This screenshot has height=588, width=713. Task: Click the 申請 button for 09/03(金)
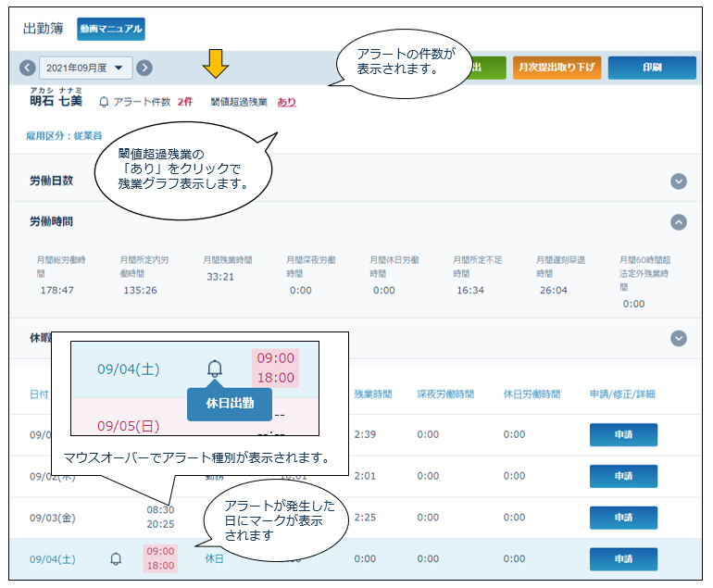point(623,518)
